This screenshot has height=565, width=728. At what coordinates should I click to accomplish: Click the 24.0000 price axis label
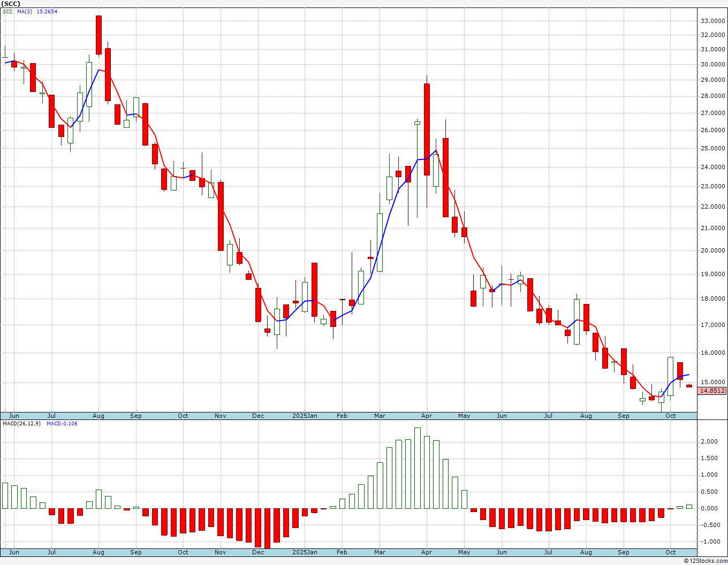tap(712, 167)
